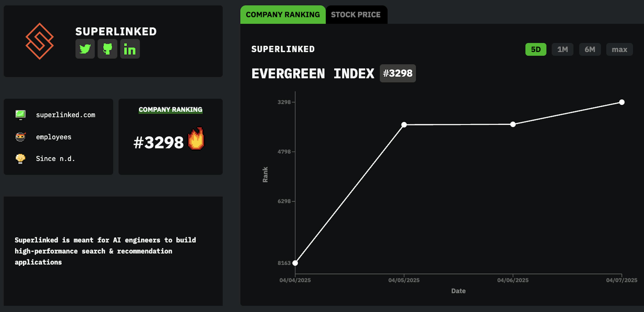Click the 04/04/2025 data point on chart
Viewport: 644px width, 312px height.
295,263
